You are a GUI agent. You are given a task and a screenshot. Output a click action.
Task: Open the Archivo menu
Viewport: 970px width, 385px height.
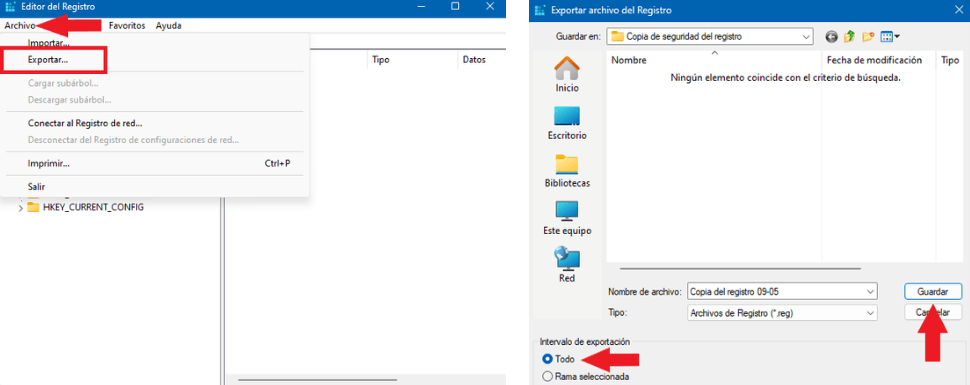click(x=19, y=25)
